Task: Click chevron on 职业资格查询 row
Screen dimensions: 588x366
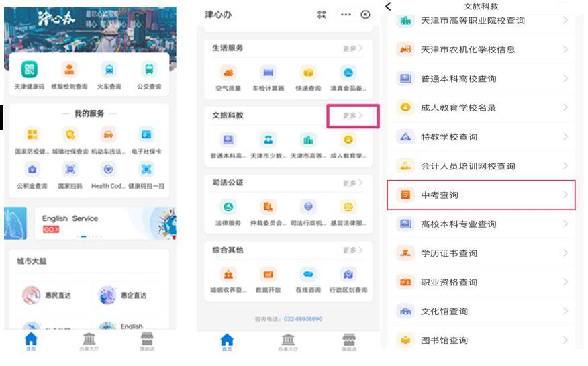Action: pyautogui.click(x=565, y=282)
